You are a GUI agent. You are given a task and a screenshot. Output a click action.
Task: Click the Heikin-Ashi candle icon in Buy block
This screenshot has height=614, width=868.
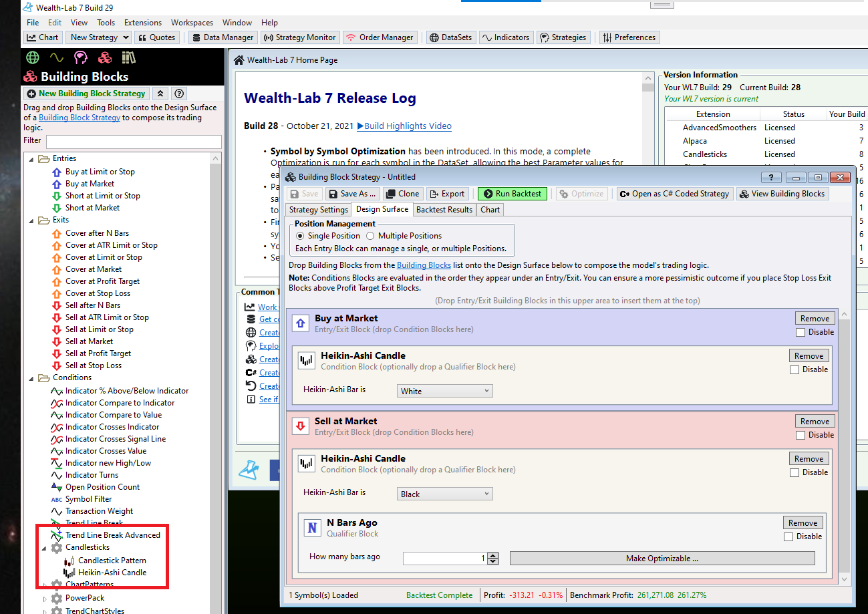[307, 361]
